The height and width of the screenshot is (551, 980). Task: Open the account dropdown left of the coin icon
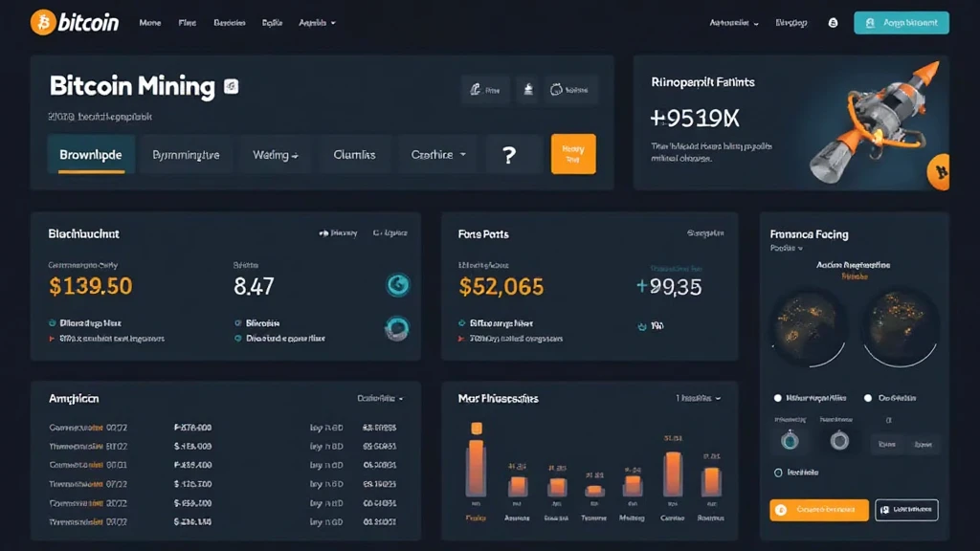pos(734,23)
